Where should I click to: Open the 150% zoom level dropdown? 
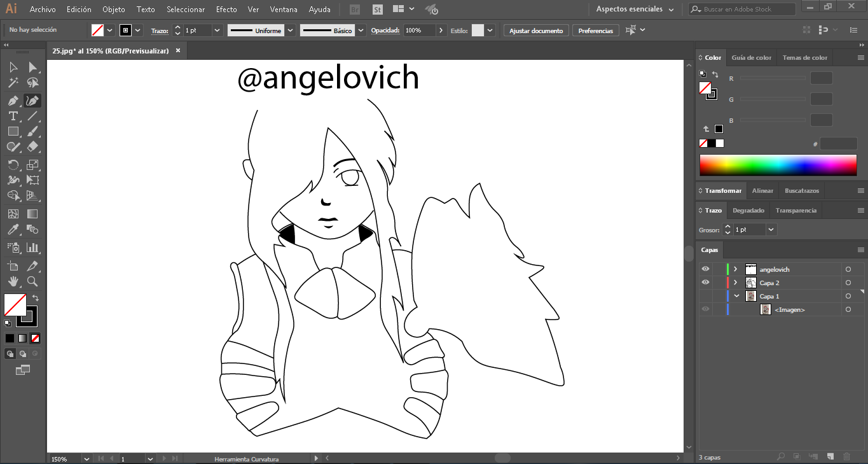coord(86,459)
